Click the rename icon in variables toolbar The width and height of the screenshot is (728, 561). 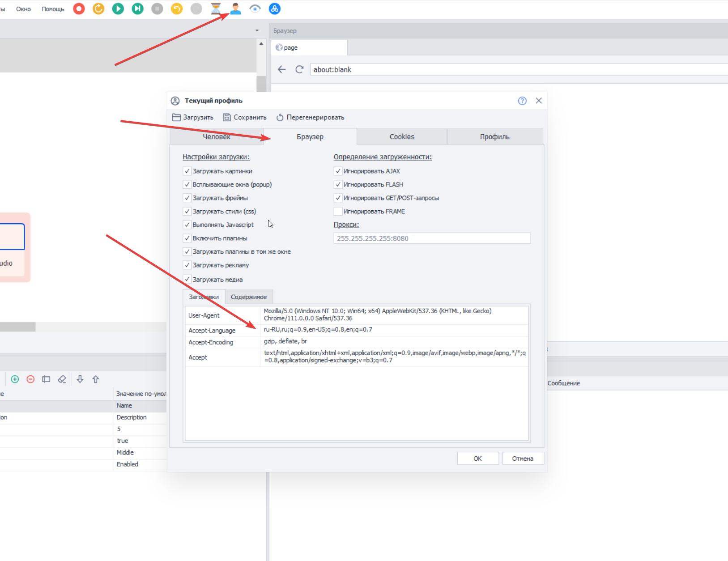point(46,379)
